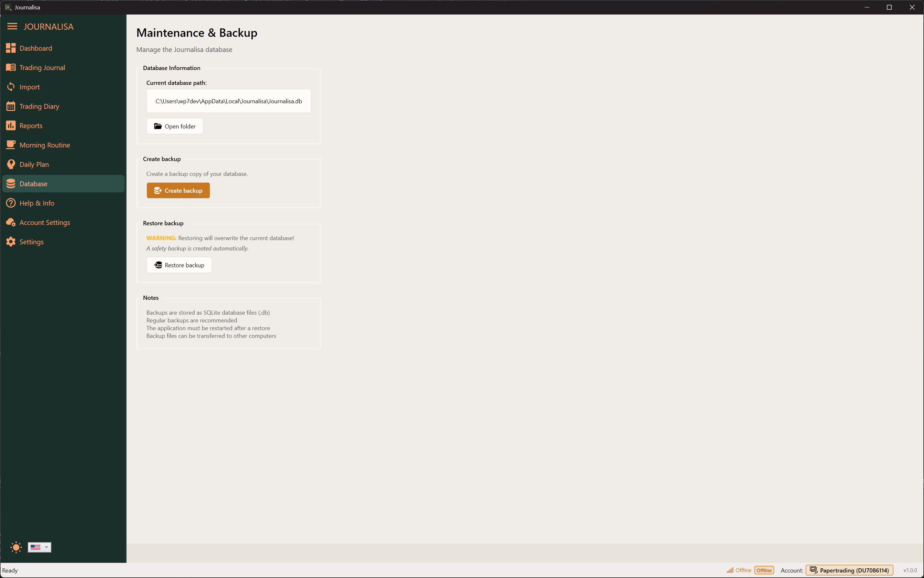Click the Trading Journal book icon
Image resolution: width=924 pixels, height=578 pixels.
click(x=11, y=67)
